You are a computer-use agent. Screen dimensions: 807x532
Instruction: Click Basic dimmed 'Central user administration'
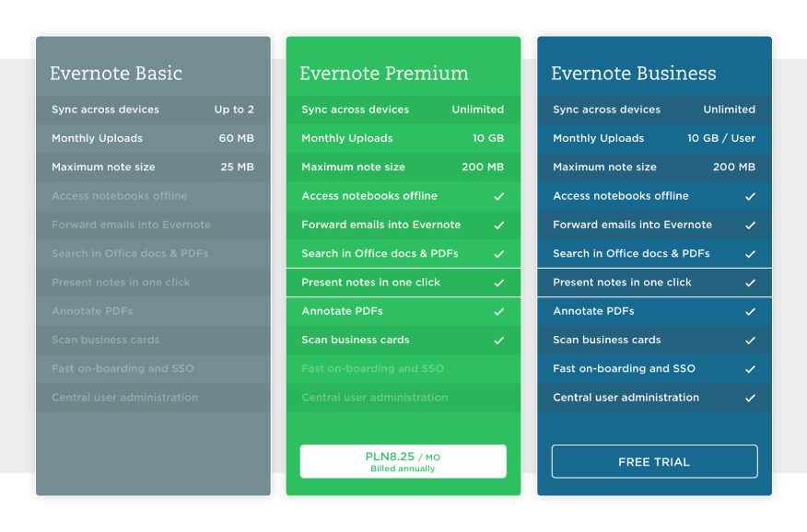(124, 398)
